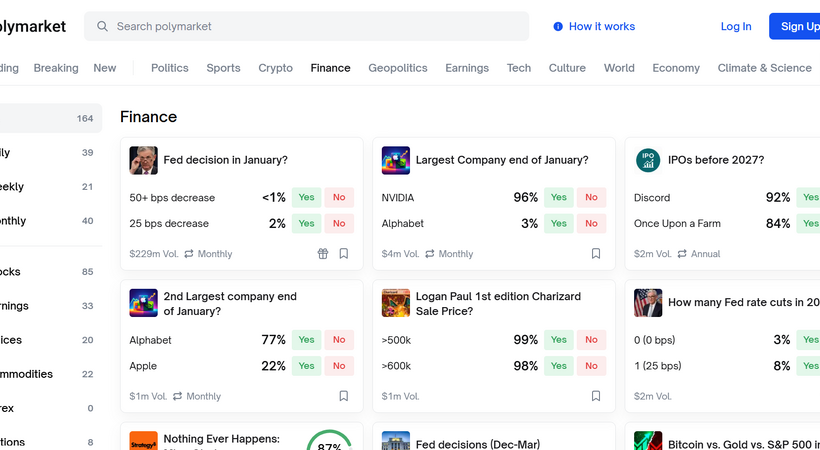
Task: Click the Discord outcome label
Action: pos(652,198)
